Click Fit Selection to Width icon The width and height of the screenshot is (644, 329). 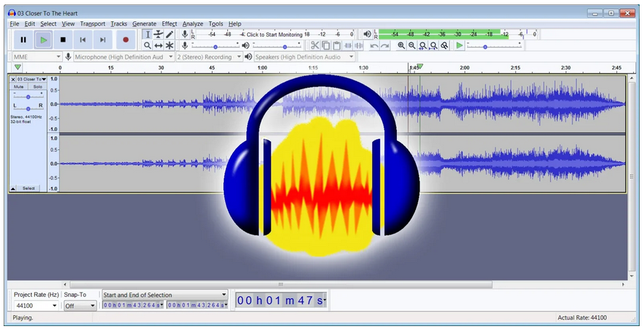pyautogui.click(x=423, y=45)
